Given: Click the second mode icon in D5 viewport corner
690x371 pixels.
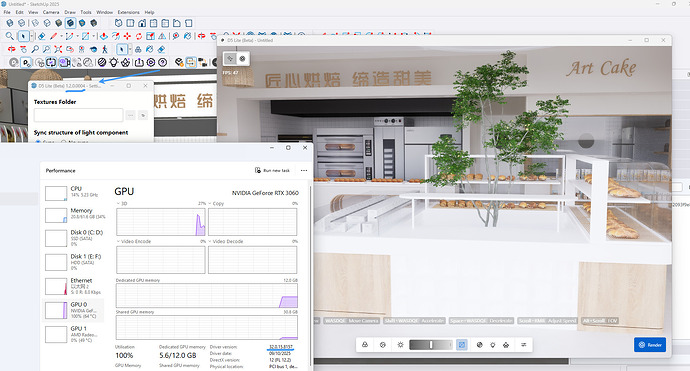Looking at the screenshot, I should pyautogui.click(x=242, y=59).
